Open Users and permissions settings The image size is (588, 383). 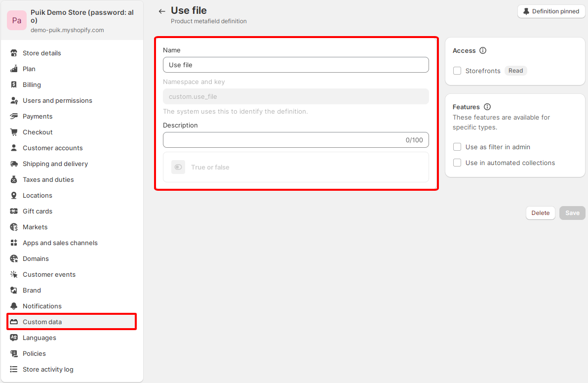[x=57, y=100]
